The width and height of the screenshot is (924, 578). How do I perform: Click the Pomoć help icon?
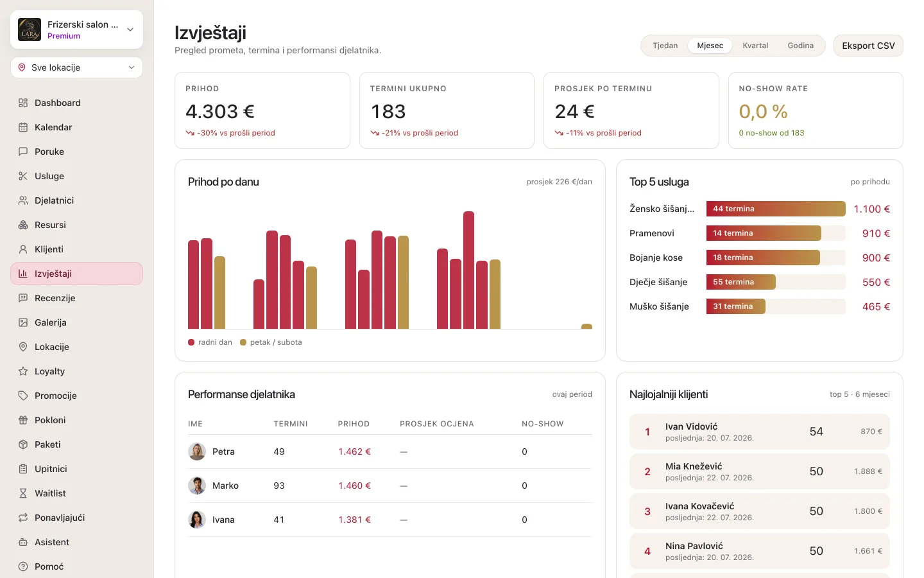23,566
